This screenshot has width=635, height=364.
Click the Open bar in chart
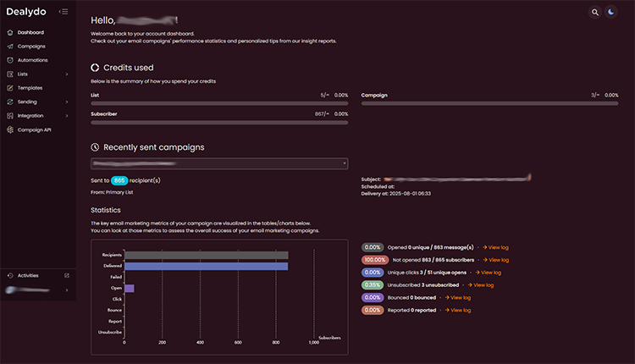click(130, 289)
